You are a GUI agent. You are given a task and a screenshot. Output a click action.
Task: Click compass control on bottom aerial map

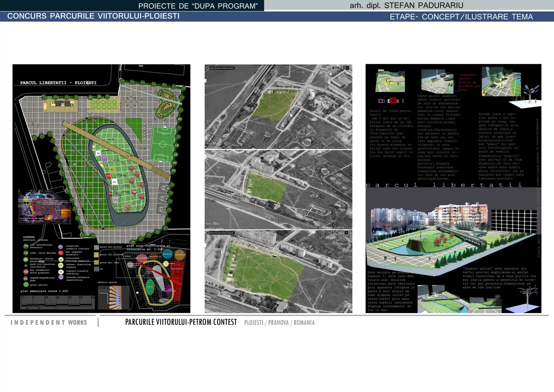click(346, 233)
